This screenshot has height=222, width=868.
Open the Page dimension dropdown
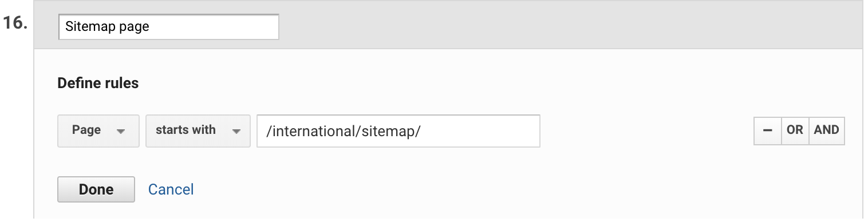(98, 131)
